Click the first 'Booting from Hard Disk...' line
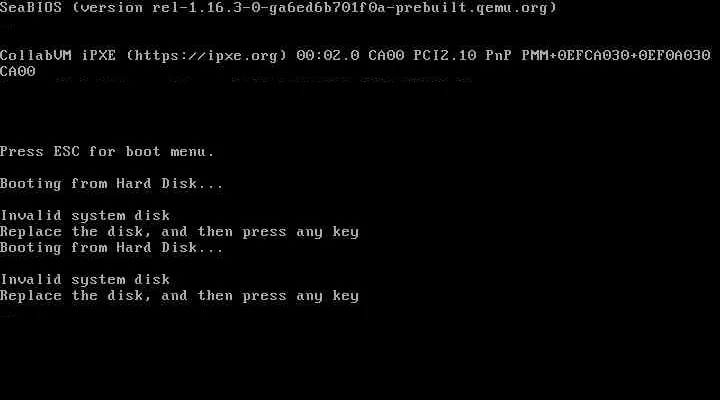This screenshot has width=720, height=400. point(112,184)
